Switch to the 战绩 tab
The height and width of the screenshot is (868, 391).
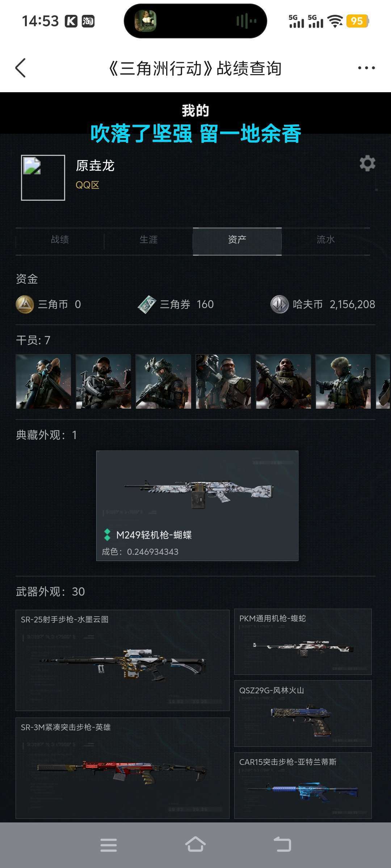[60, 239]
